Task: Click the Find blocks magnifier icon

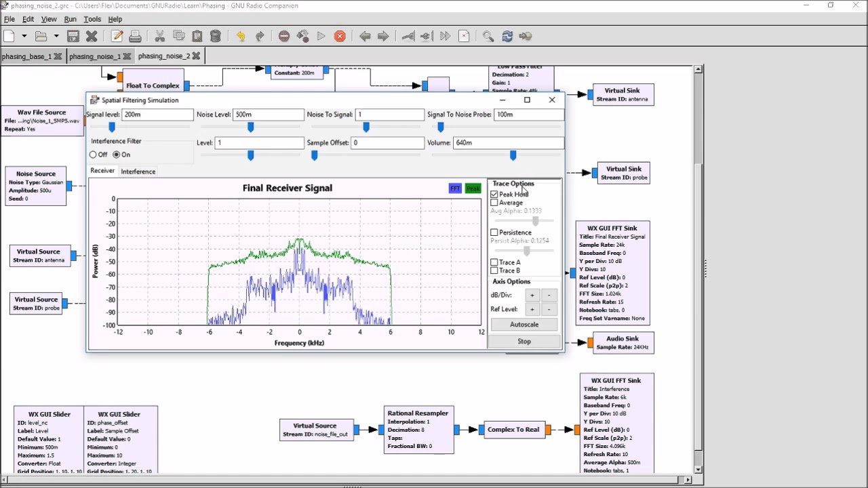Action: [x=488, y=36]
